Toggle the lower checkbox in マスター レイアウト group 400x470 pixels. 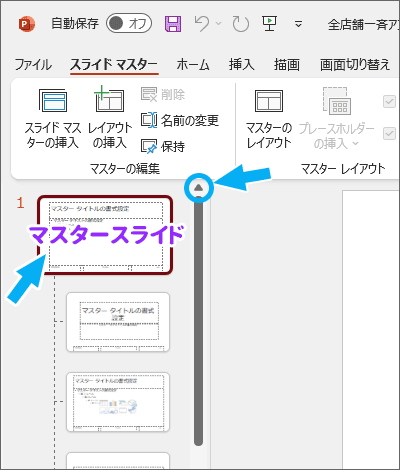point(389,134)
